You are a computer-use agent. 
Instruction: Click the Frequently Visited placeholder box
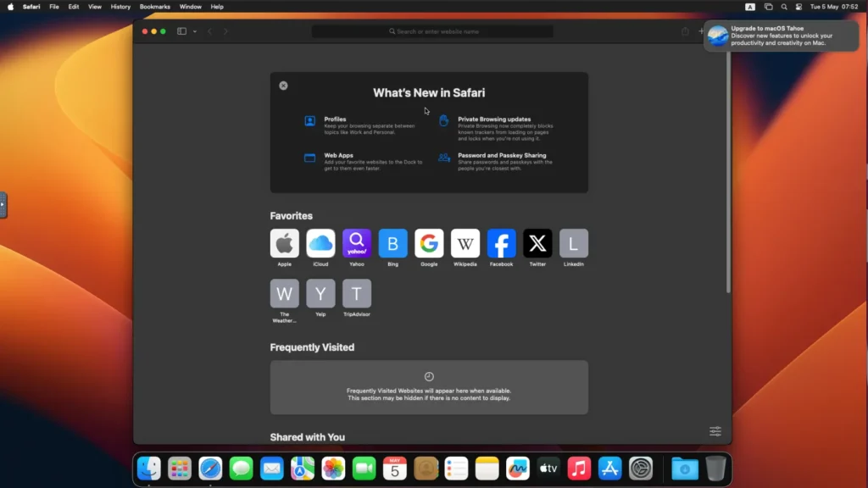(429, 387)
